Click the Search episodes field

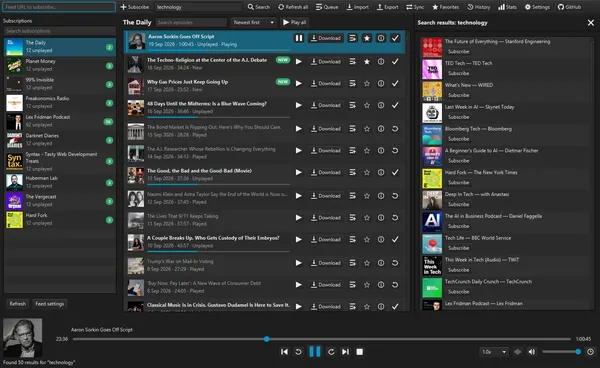(191, 22)
